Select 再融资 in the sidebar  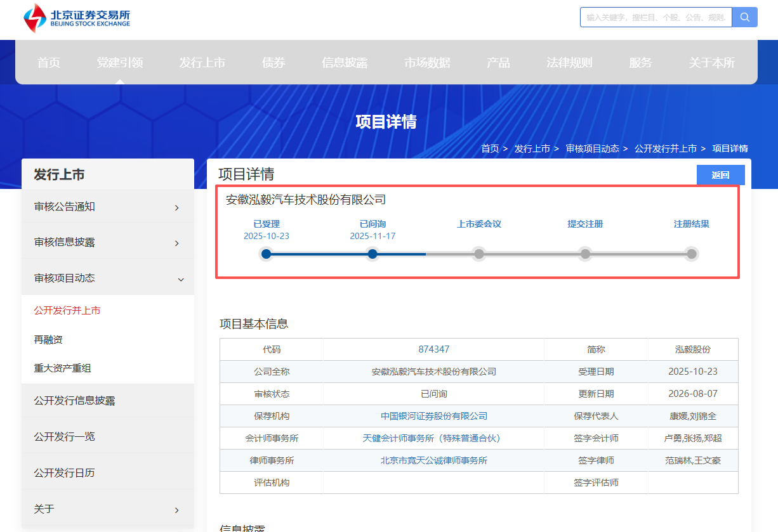48,339
